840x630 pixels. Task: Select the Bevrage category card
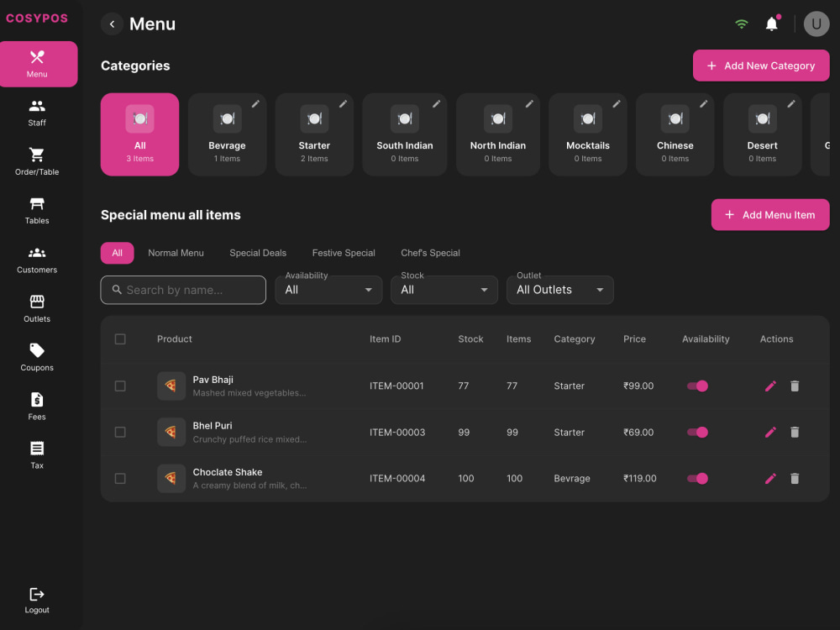pyautogui.click(x=227, y=134)
